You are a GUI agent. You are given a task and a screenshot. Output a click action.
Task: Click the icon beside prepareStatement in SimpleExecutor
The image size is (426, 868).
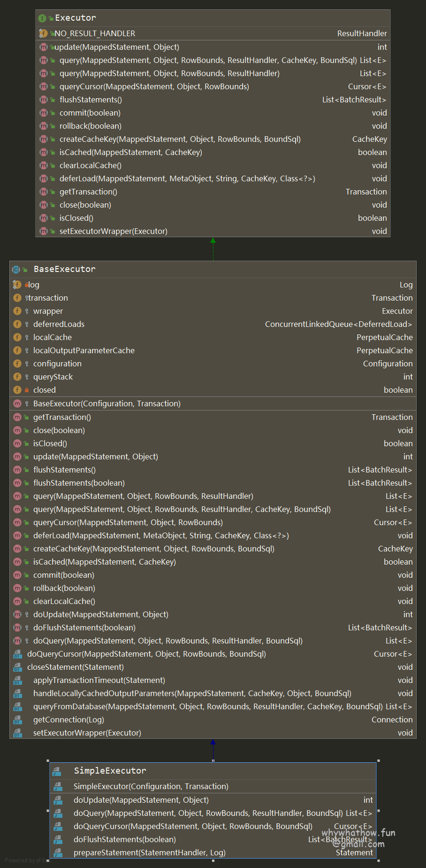pyautogui.click(x=58, y=852)
